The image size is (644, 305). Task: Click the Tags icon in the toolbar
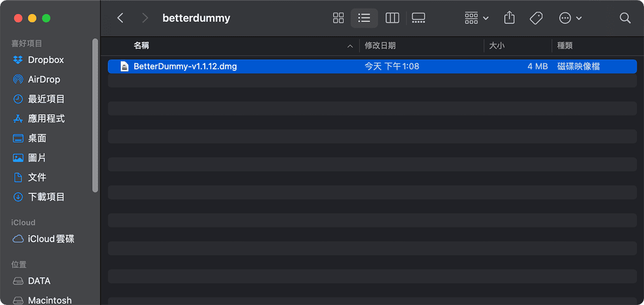536,18
